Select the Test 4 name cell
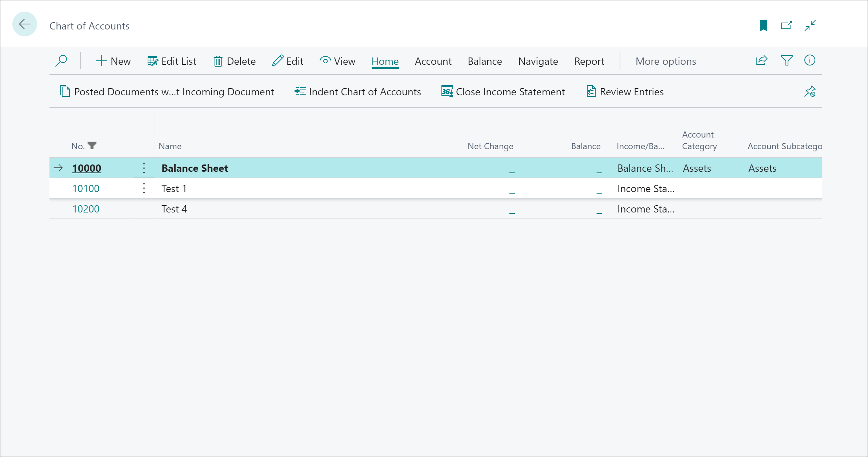The image size is (868, 457). (174, 209)
